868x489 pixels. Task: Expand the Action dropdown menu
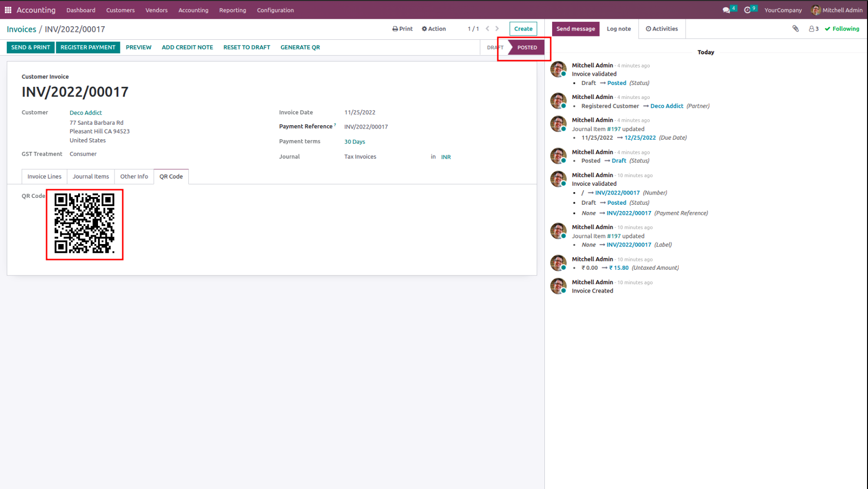(x=434, y=29)
